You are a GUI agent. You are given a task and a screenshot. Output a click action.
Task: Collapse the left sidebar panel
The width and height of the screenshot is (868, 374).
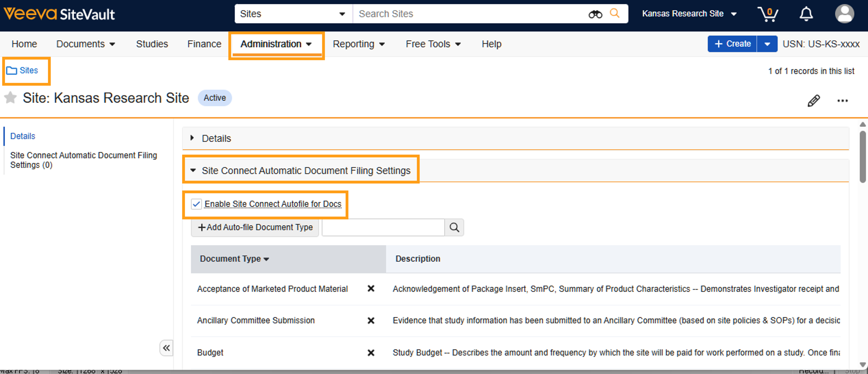pyautogui.click(x=166, y=348)
